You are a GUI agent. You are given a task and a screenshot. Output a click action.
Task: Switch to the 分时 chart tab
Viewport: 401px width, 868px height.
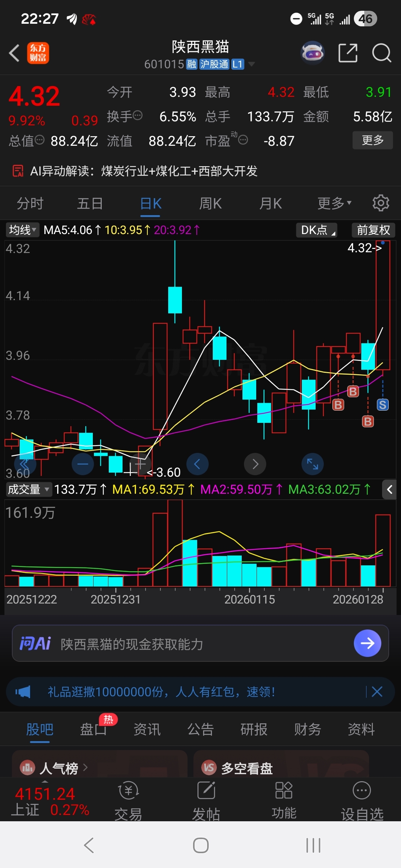click(30, 203)
